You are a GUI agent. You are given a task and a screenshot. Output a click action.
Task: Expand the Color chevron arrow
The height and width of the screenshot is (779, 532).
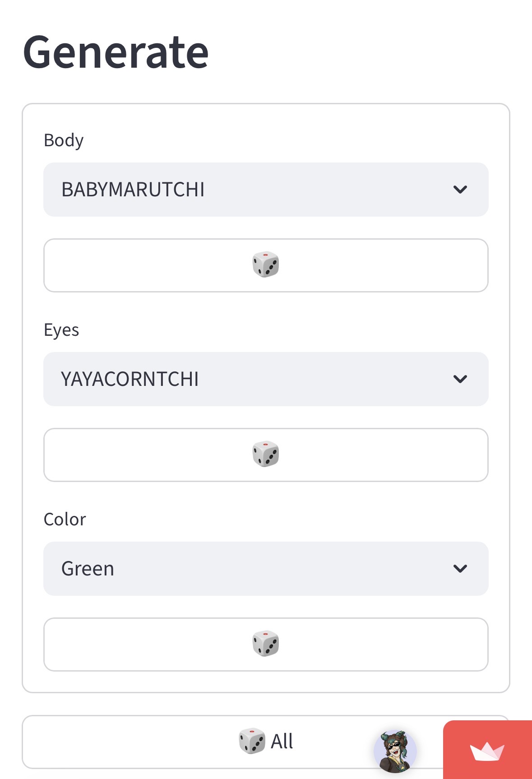coord(460,569)
